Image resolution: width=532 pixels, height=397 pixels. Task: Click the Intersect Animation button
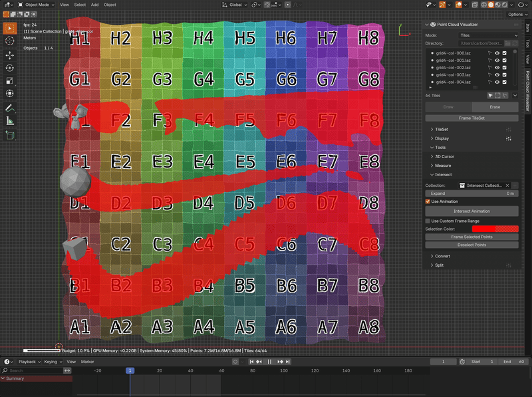(471, 211)
